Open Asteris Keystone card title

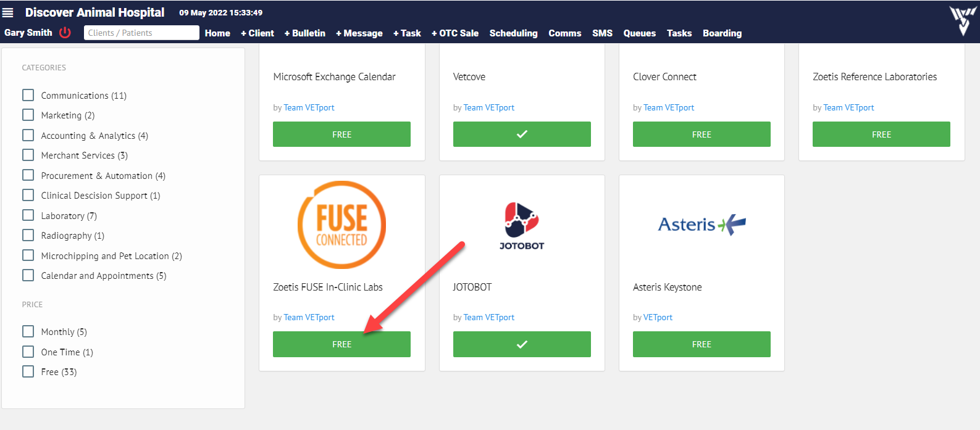(x=668, y=287)
